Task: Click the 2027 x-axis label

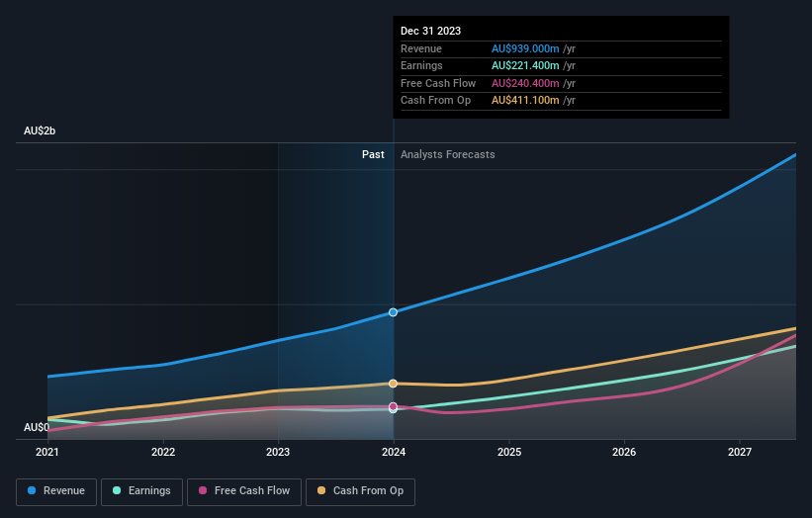Action: [740, 452]
